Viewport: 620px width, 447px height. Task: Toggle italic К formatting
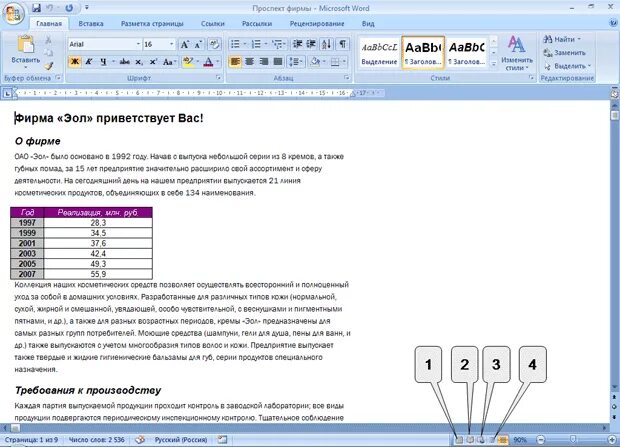[89, 62]
